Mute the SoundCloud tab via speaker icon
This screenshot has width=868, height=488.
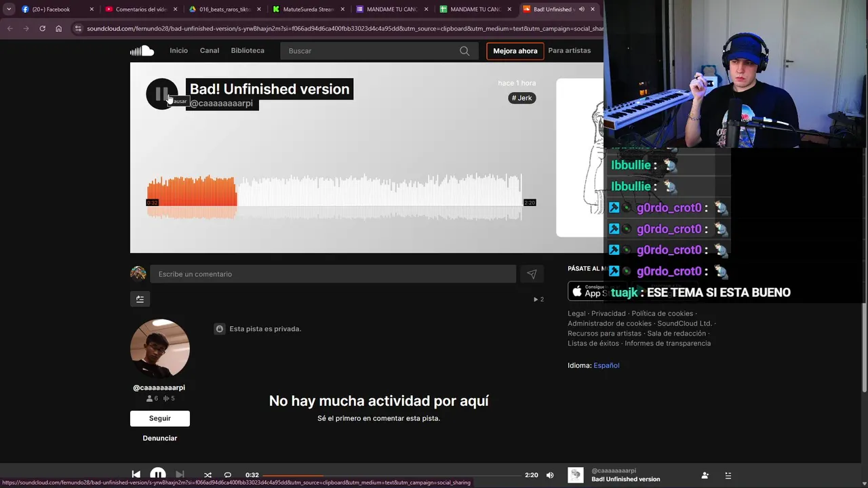click(x=581, y=9)
